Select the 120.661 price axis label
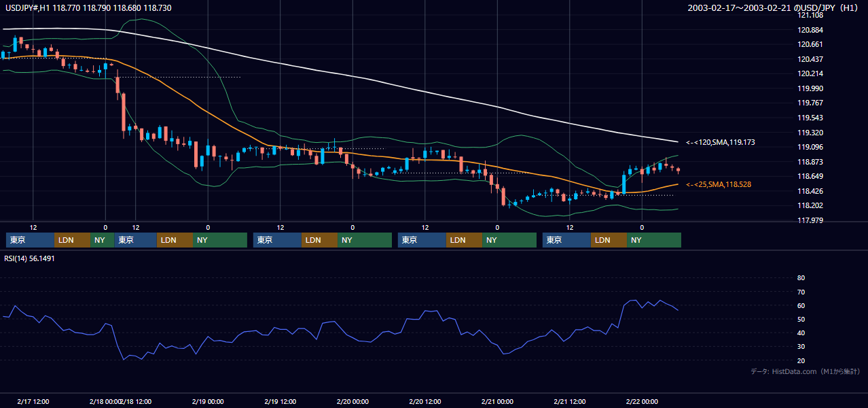868x408 pixels. [811, 44]
